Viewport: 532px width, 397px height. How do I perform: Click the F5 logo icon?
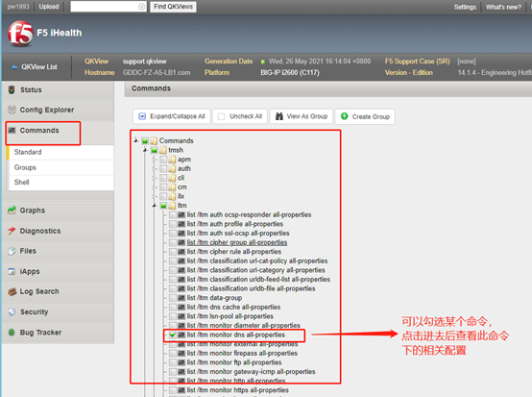coord(20,34)
